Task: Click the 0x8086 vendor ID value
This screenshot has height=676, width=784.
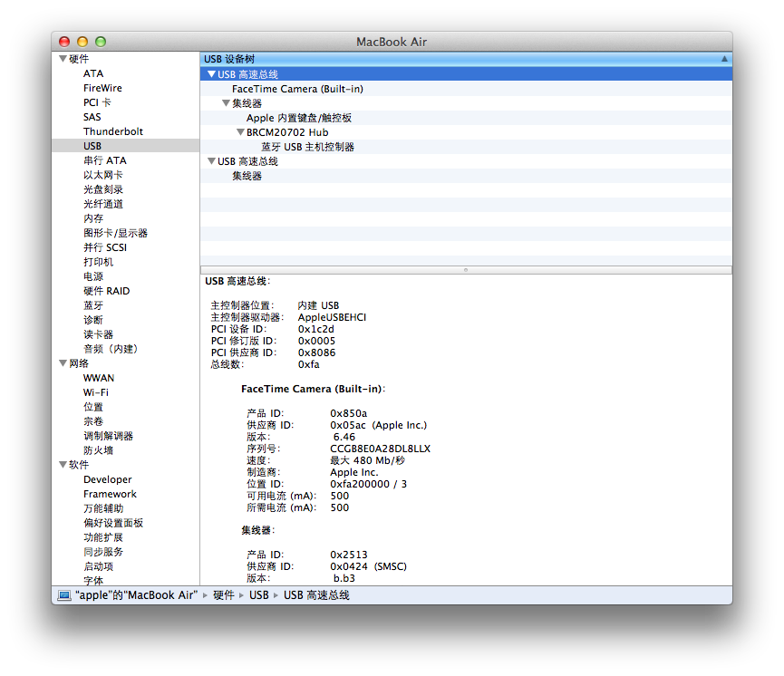Action: [x=316, y=353]
